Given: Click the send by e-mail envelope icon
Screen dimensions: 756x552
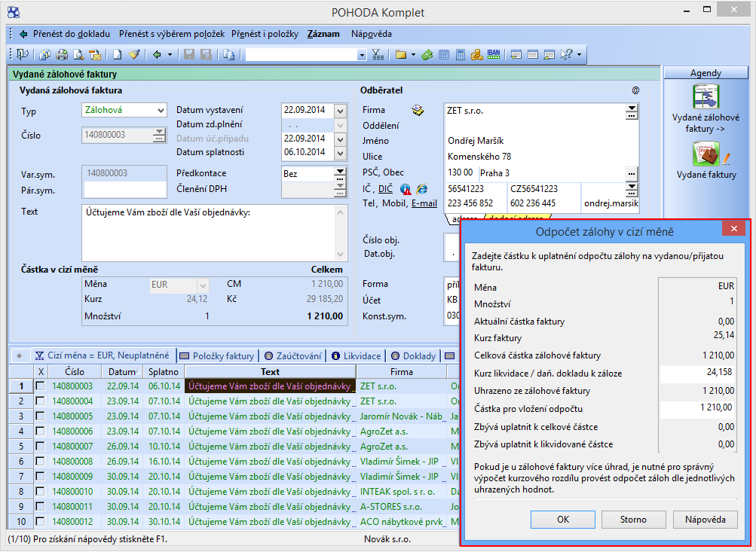Looking at the screenshot, I should coord(95,54).
